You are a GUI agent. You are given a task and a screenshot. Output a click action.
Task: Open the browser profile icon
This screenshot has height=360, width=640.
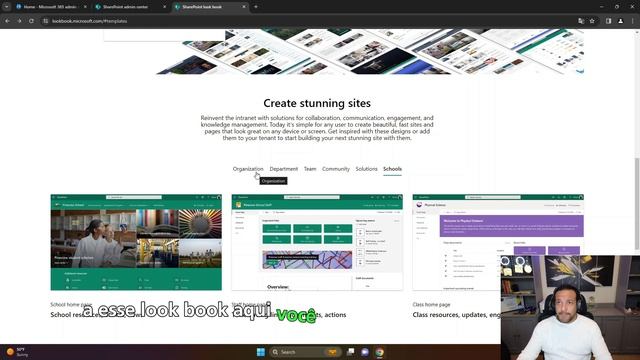(x=620, y=21)
